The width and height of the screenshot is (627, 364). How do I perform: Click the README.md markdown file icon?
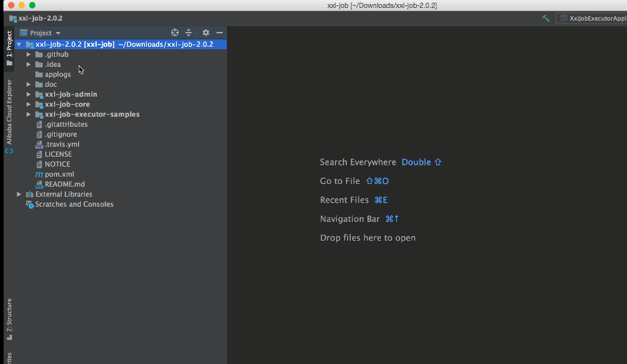point(39,184)
